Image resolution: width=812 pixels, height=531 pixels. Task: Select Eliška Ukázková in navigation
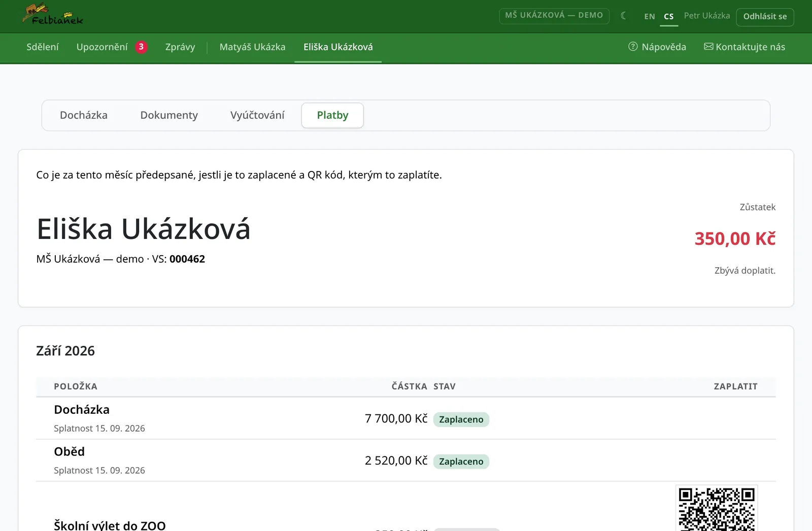(338, 47)
